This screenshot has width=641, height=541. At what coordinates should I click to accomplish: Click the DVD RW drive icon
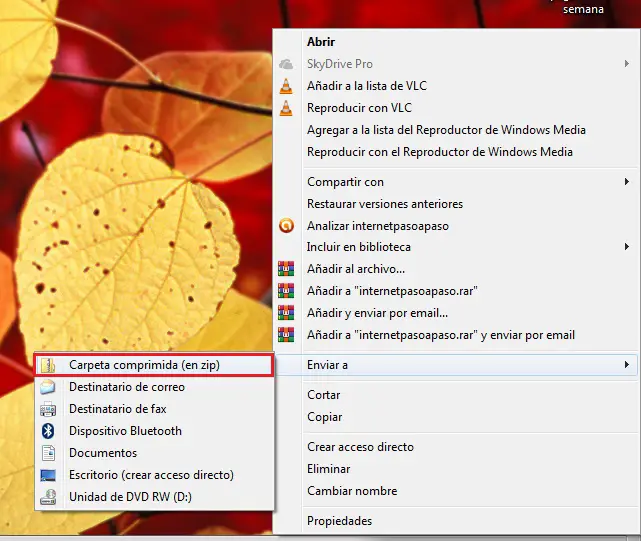(x=48, y=497)
